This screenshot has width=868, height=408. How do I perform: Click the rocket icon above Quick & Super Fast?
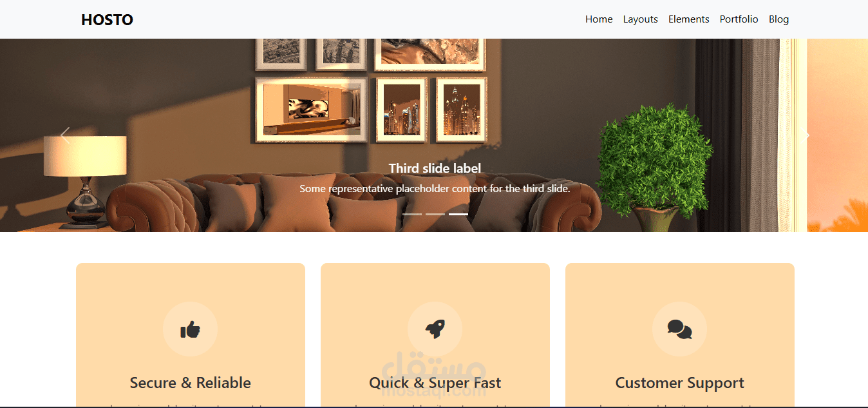click(435, 329)
